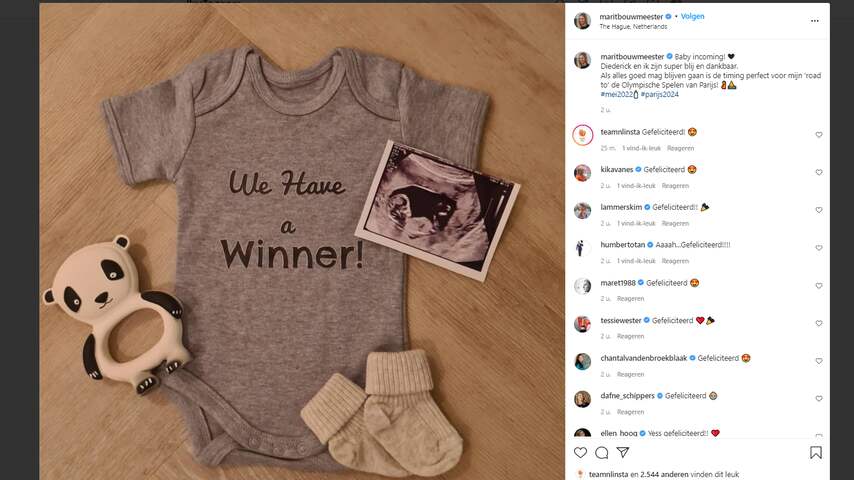Open the comment bubble icon
The image size is (854, 480).
tap(602, 453)
